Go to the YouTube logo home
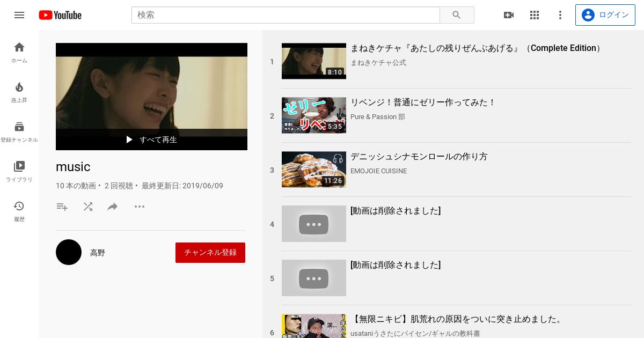This screenshot has height=338, width=644. pyautogui.click(x=60, y=15)
